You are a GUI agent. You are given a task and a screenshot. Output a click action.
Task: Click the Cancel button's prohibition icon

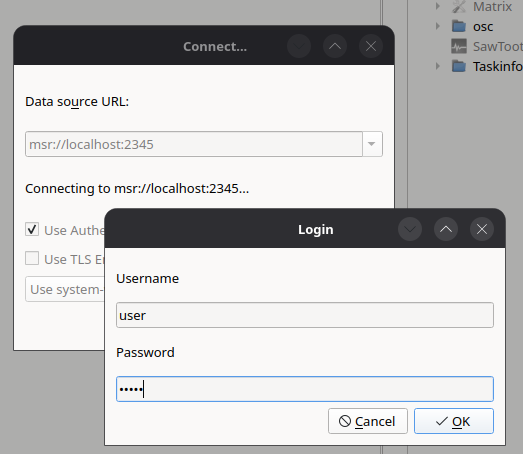pos(345,421)
